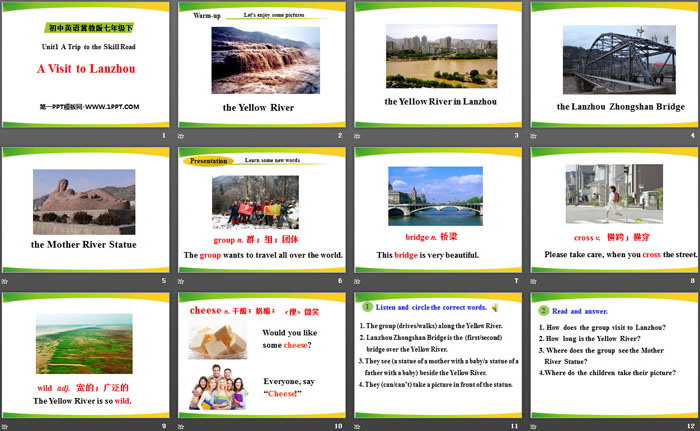Click the slide number 7 label
The height and width of the screenshot is (431, 700).
point(517,280)
